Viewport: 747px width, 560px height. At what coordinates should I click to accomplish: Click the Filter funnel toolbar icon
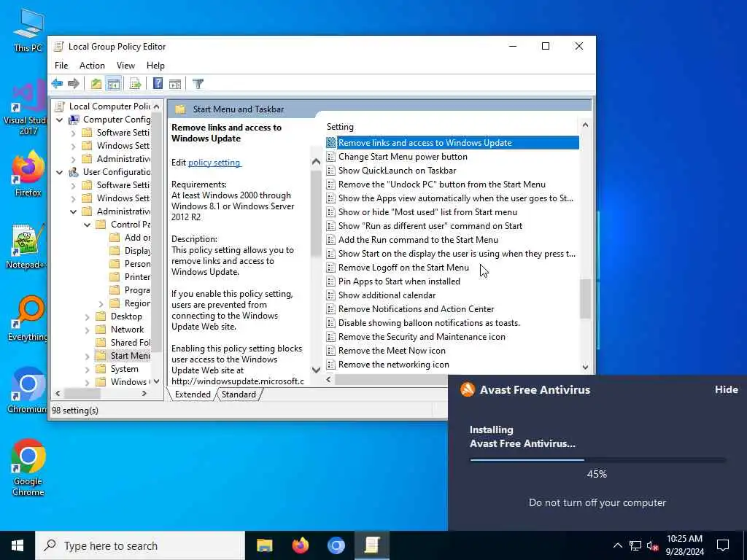198,84
